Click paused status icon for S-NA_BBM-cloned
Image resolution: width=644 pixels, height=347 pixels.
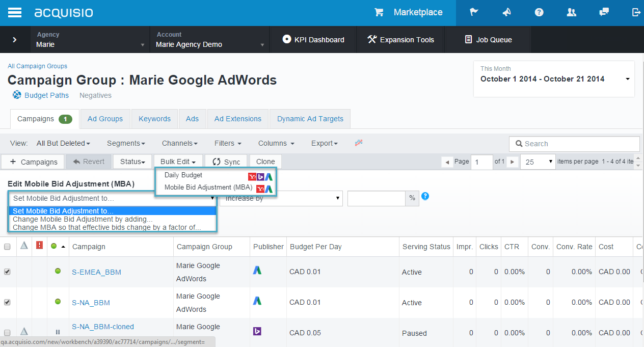click(58, 332)
